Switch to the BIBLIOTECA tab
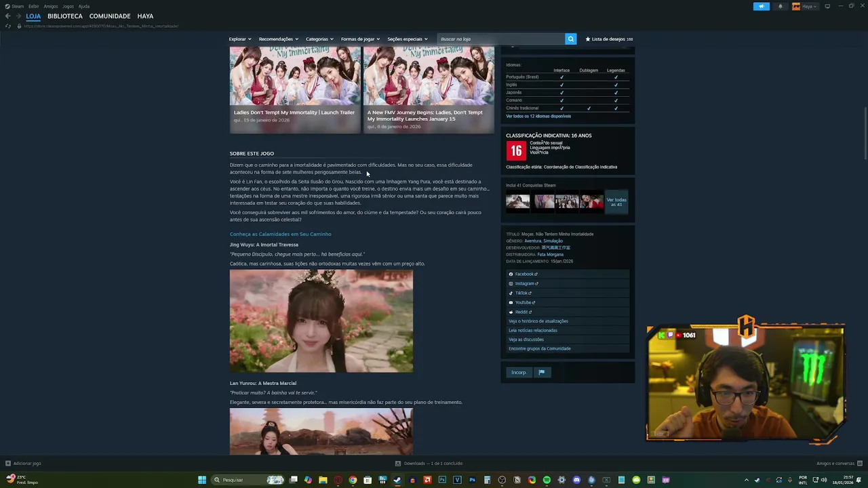The height and width of the screenshot is (488, 868). [65, 16]
